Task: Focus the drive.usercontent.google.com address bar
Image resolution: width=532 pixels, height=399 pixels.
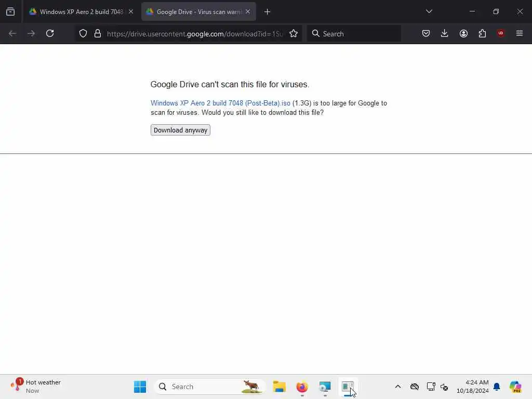Action: (195, 34)
